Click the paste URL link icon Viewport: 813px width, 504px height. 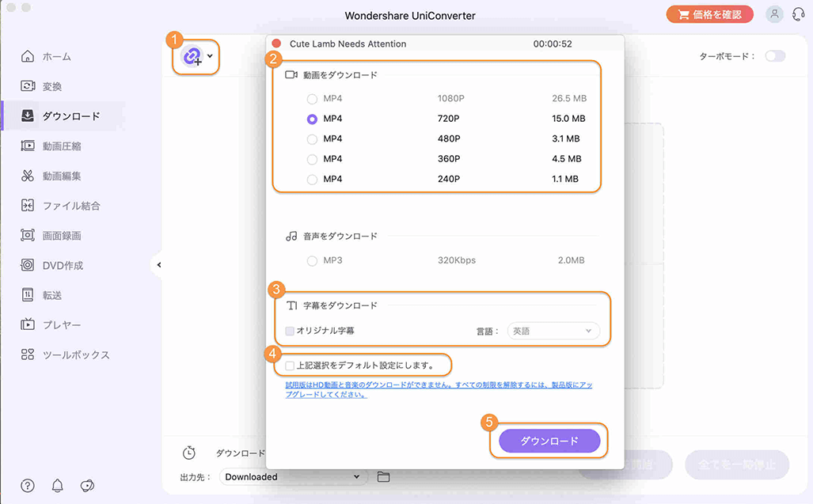[192, 56]
